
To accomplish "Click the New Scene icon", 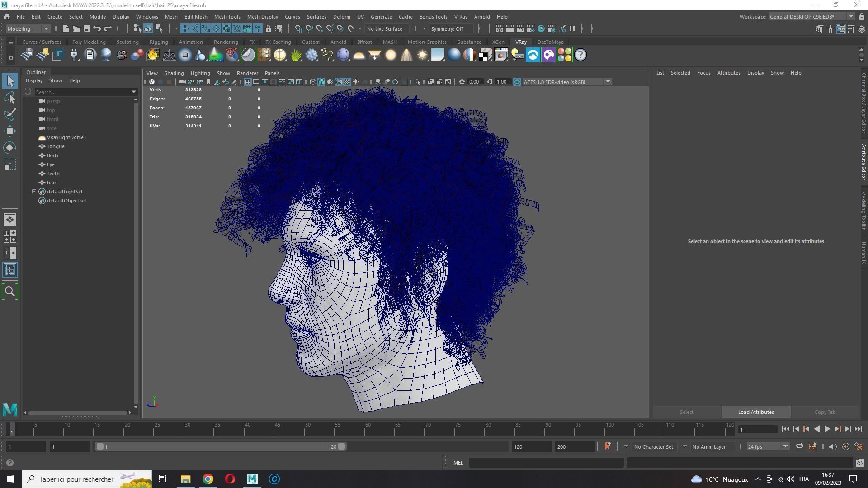I will [x=66, y=29].
